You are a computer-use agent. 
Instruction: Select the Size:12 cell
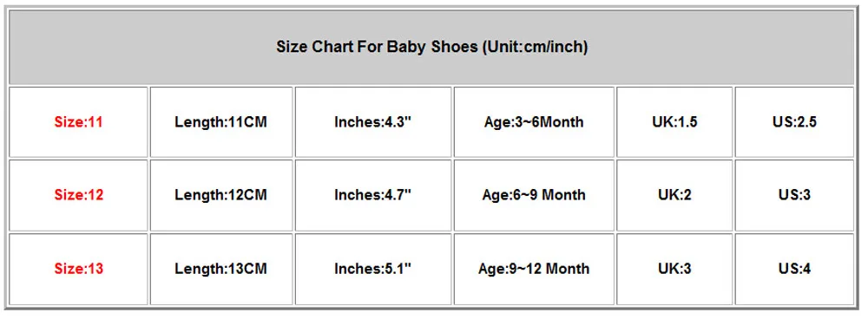coord(79,195)
